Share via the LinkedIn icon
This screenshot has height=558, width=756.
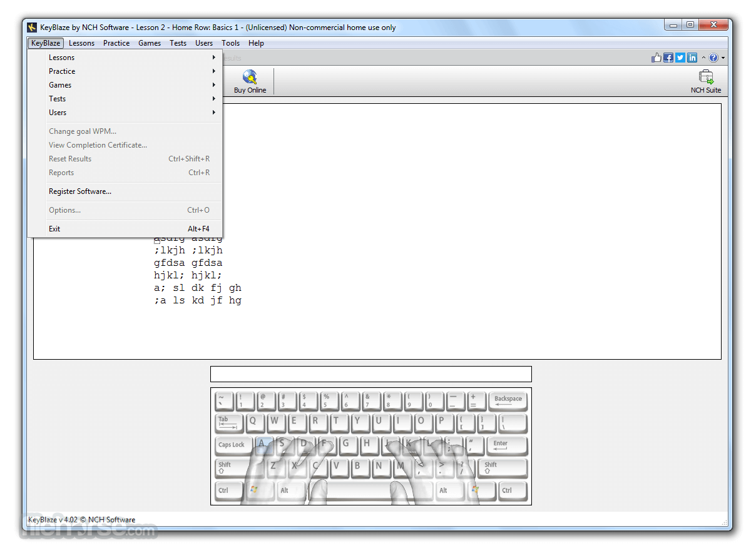click(x=692, y=58)
